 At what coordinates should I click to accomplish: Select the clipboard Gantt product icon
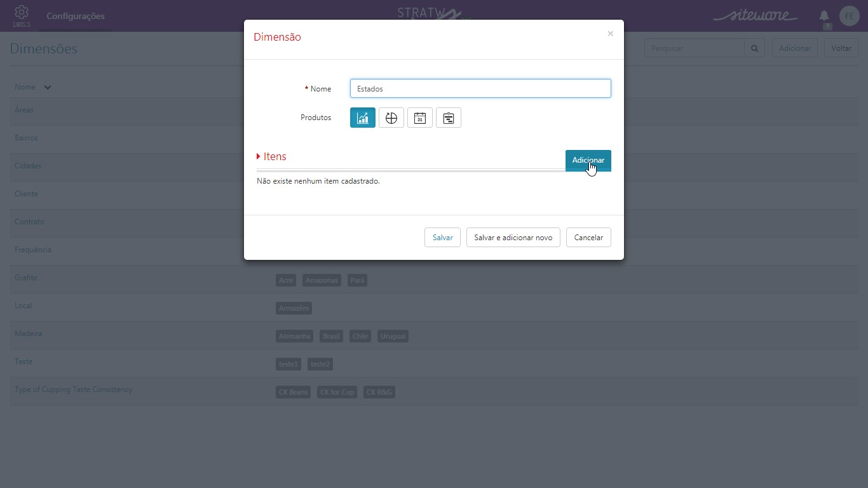[449, 118]
